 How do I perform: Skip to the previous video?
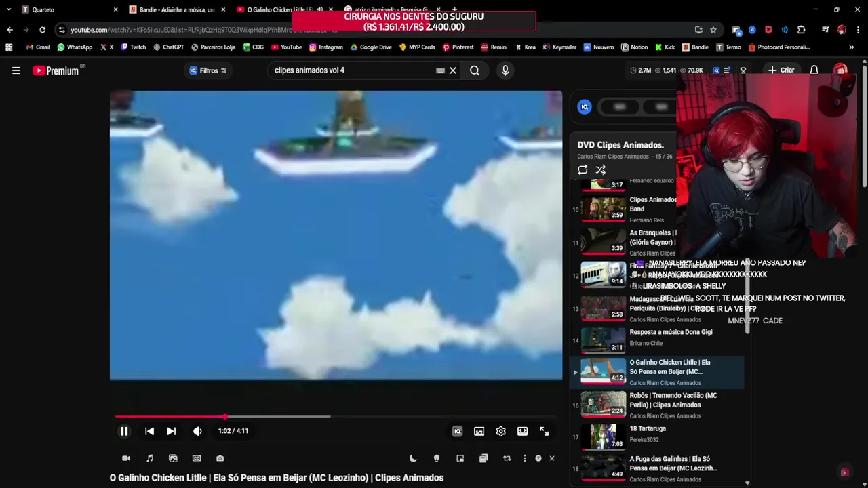click(149, 431)
